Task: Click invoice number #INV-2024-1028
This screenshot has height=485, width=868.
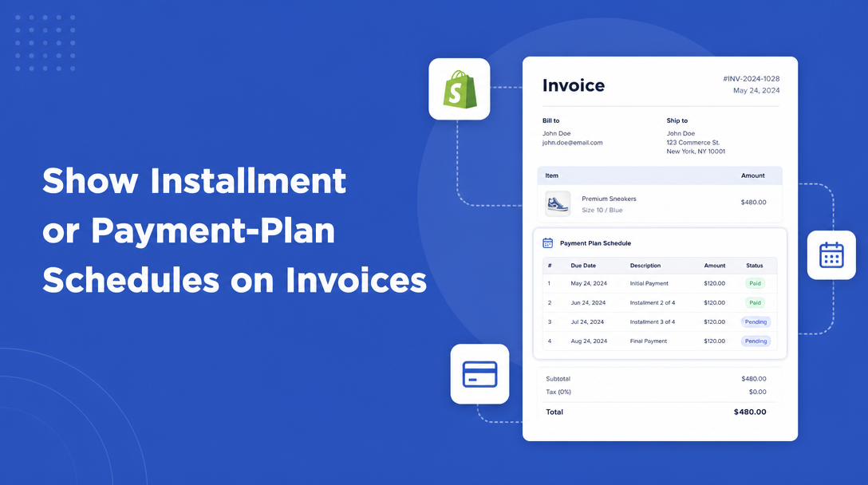Action: pyautogui.click(x=752, y=79)
